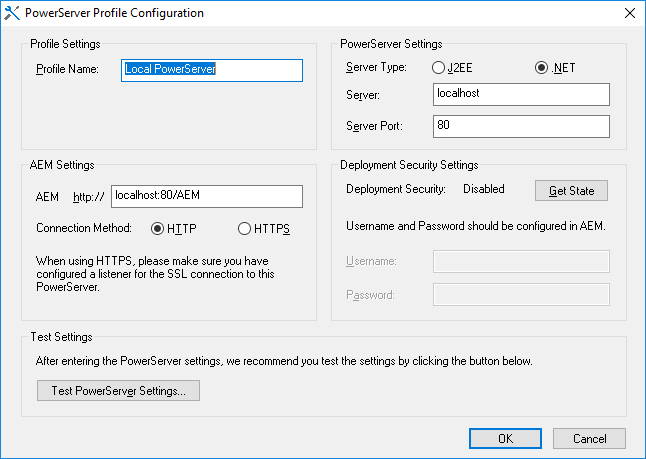Click the PowerServer wrench icon in title bar

[x=12, y=13]
